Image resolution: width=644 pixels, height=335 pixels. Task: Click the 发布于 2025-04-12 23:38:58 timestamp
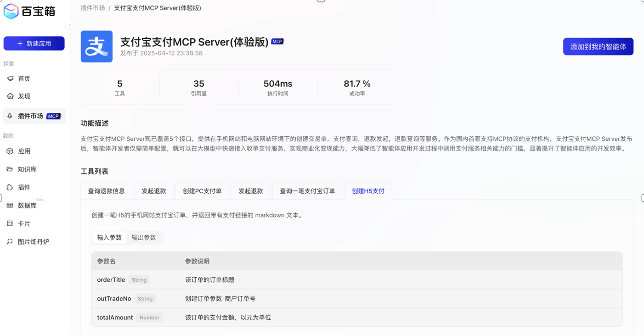click(x=161, y=53)
